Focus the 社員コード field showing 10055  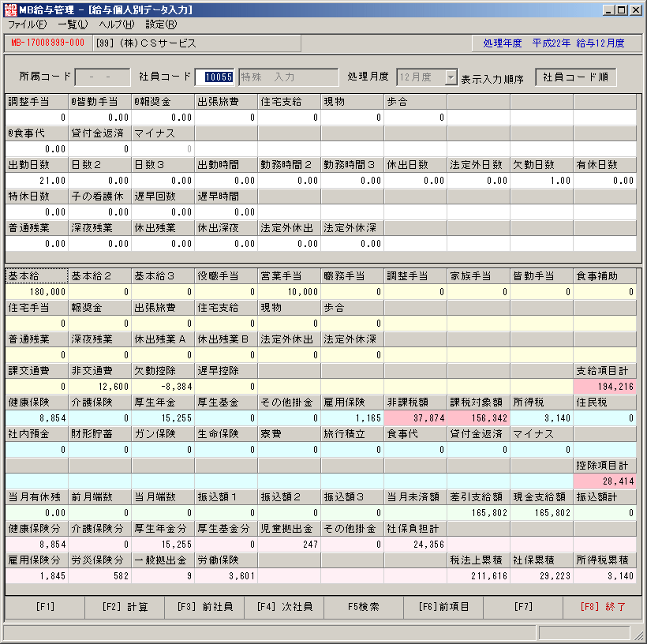click(x=215, y=77)
